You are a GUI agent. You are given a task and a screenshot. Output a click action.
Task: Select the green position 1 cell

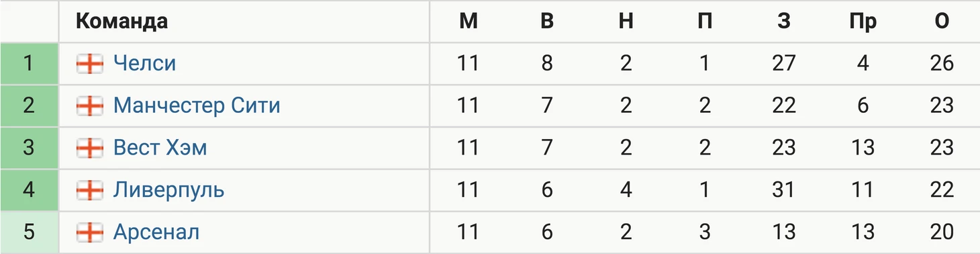29,64
